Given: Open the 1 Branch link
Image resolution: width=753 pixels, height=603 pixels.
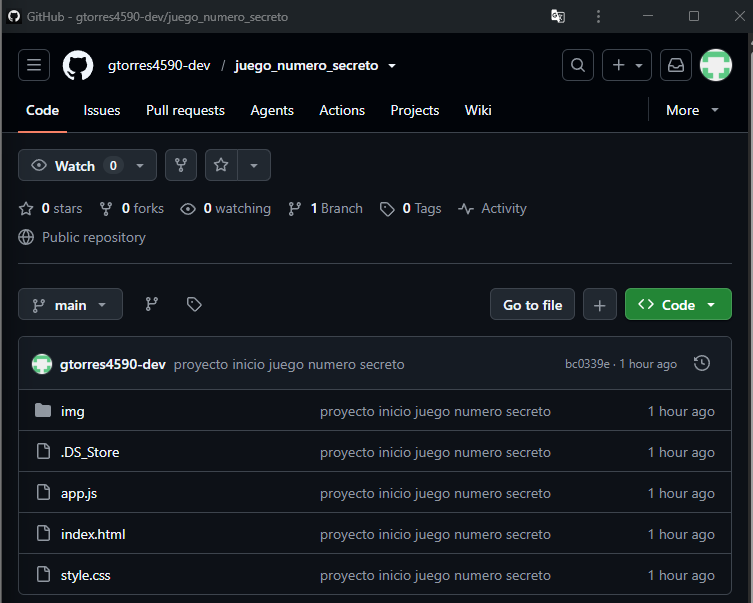Looking at the screenshot, I should [x=325, y=208].
